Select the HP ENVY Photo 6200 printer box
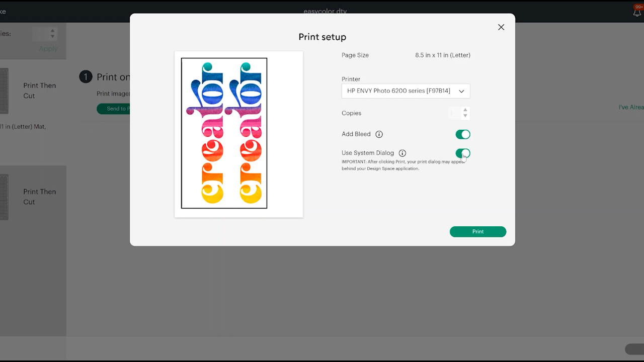Image resolution: width=644 pixels, height=362 pixels. tap(406, 91)
